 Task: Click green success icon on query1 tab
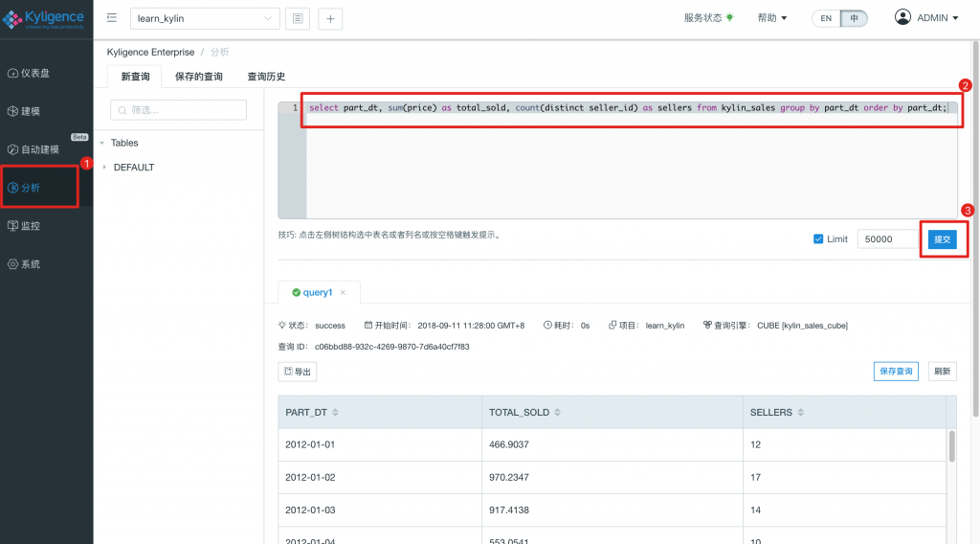point(297,292)
